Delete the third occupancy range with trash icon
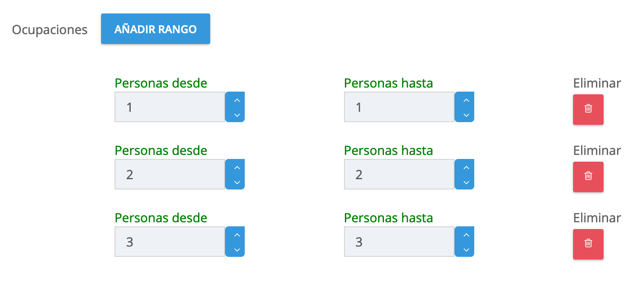 pos(588,244)
